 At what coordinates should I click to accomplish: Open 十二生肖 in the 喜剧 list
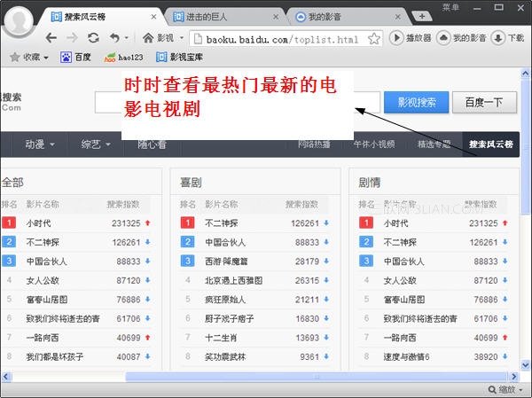click(221, 338)
